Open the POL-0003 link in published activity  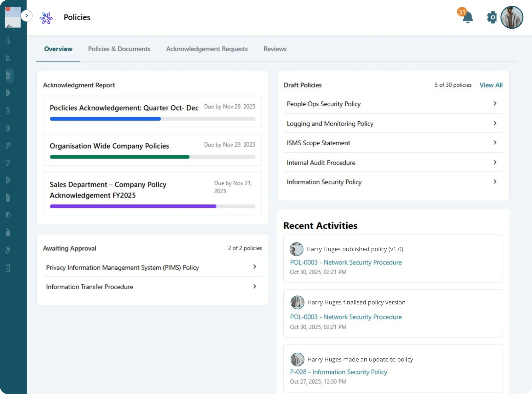pyautogui.click(x=346, y=262)
